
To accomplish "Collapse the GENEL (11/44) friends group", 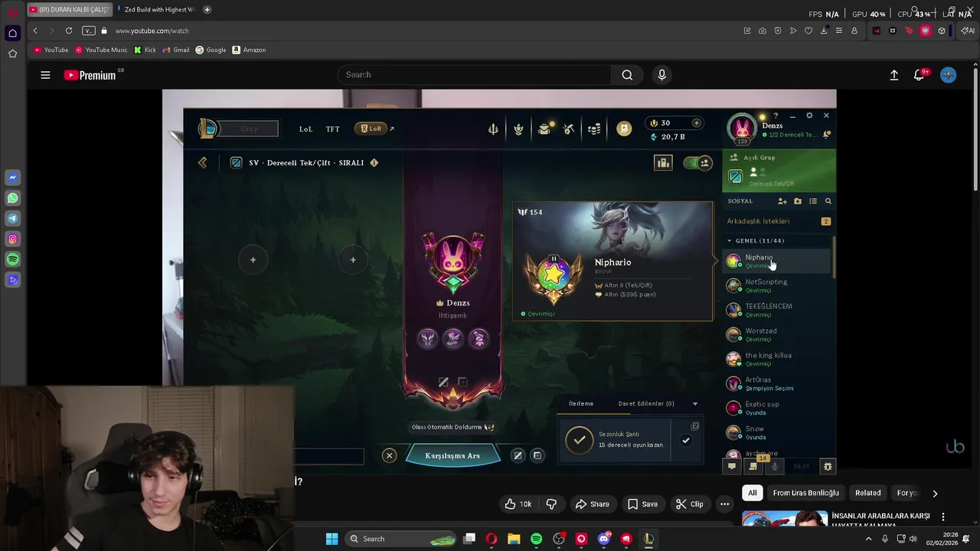I will 730,241.
